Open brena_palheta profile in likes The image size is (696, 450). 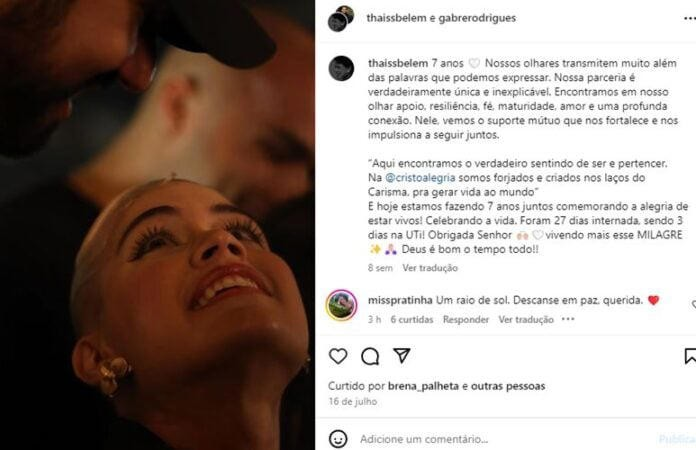pos(423,386)
